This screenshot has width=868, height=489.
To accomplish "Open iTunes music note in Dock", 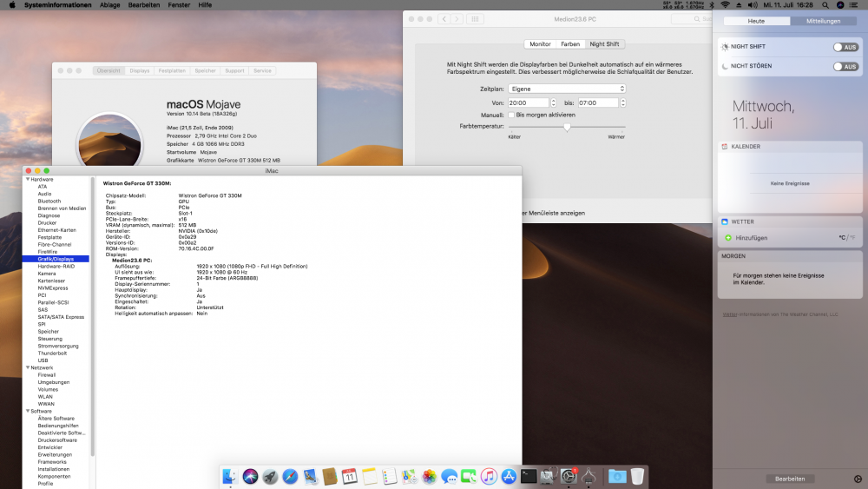I will [x=489, y=476].
